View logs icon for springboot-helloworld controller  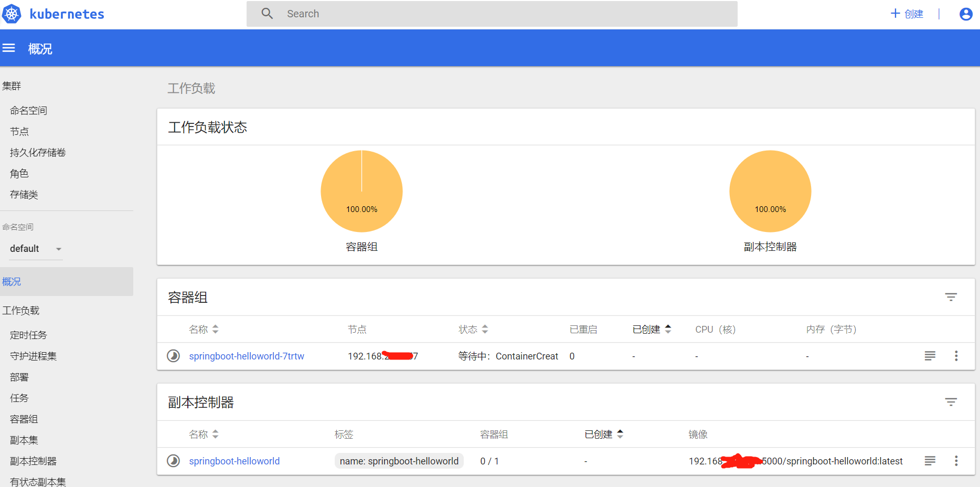(930, 461)
